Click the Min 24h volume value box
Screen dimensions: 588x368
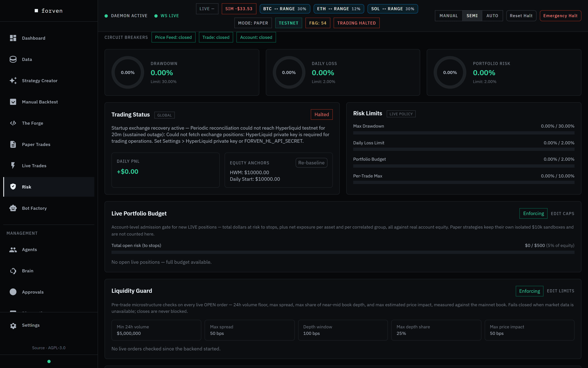(156, 330)
